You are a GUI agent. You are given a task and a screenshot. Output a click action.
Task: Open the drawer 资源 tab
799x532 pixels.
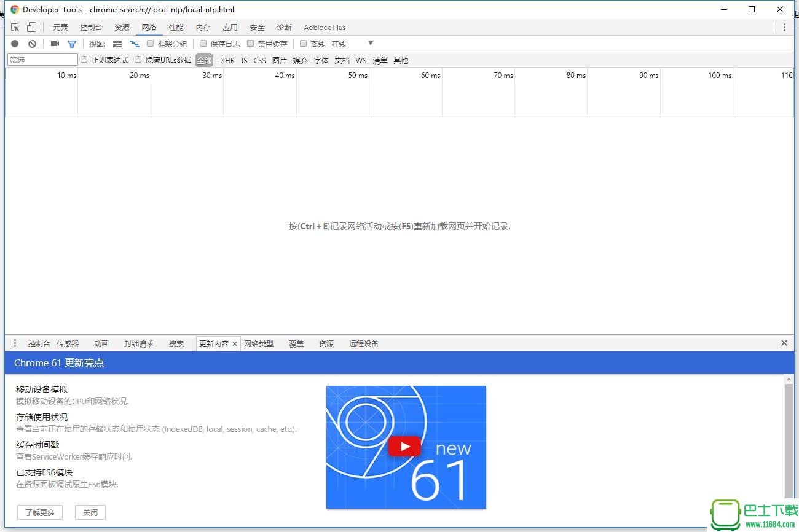[326, 344]
